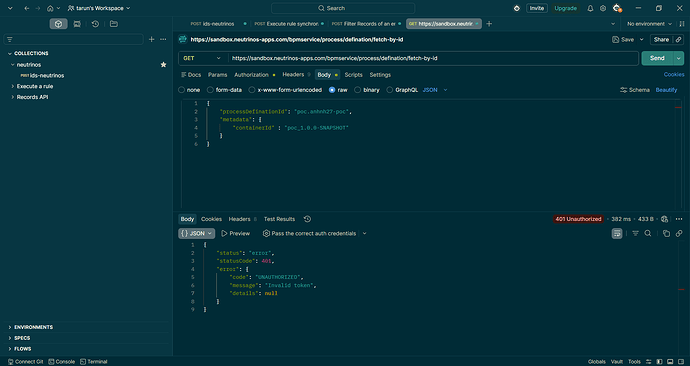Select x-www-form-urlencoded body type
Screen dimensions: 690x366
[x=252, y=90]
